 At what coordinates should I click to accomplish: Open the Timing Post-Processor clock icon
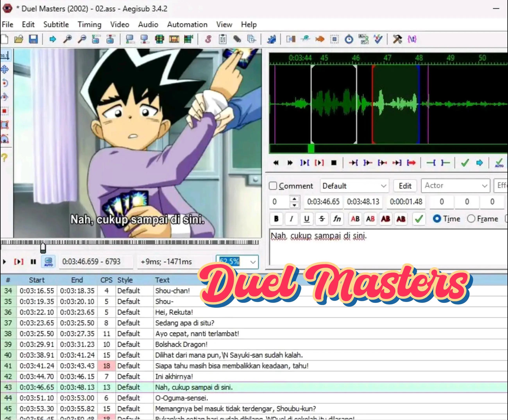(349, 39)
